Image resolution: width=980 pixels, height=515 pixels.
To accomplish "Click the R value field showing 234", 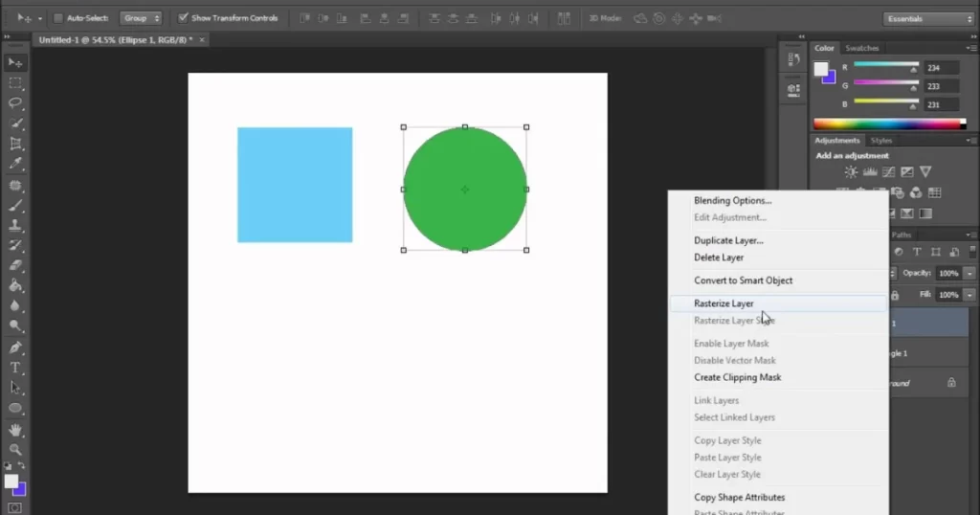I will coord(941,68).
